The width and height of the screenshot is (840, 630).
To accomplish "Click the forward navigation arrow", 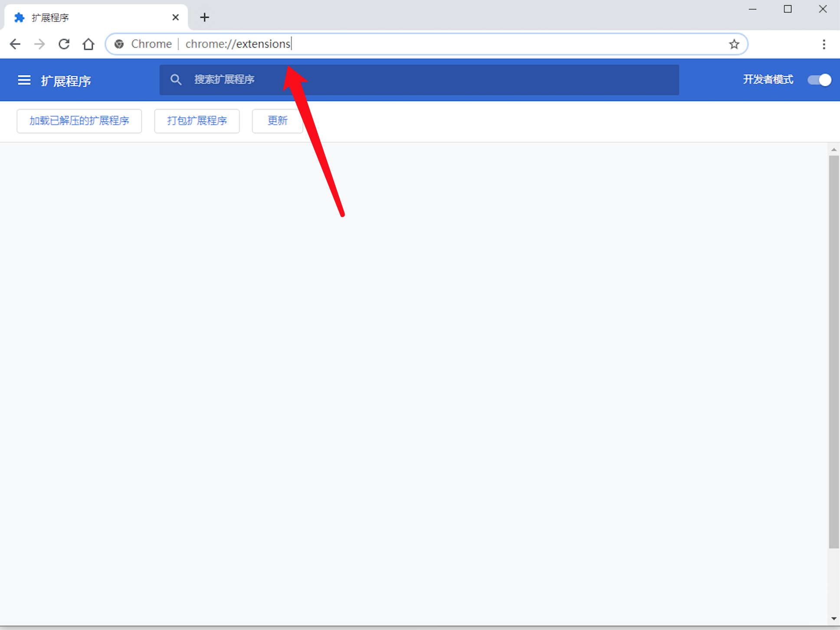I will point(39,44).
